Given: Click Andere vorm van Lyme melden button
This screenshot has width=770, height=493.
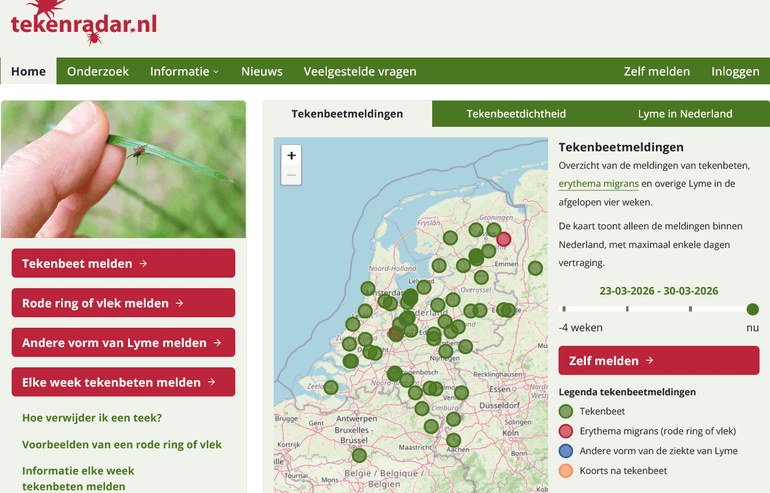Looking at the screenshot, I should coord(123,343).
